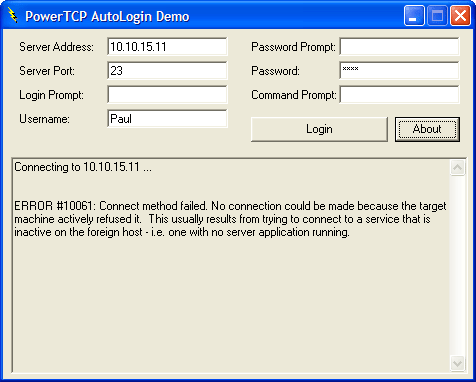Click the log scrollbar down arrow
The height and width of the screenshot is (382, 476).
click(457, 363)
